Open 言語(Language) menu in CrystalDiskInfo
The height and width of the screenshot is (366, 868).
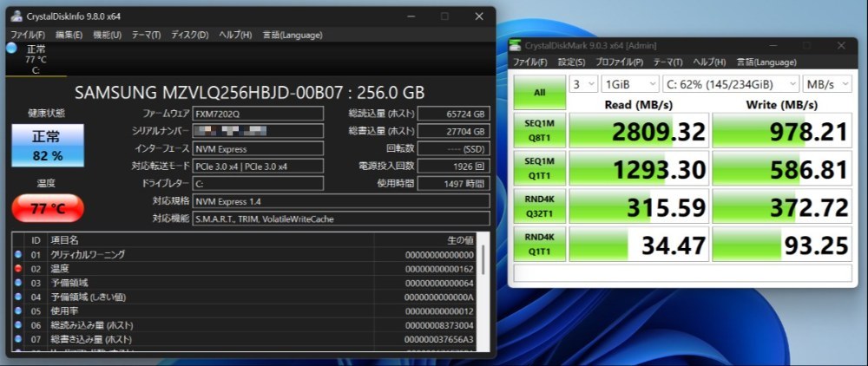click(x=293, y=35)
